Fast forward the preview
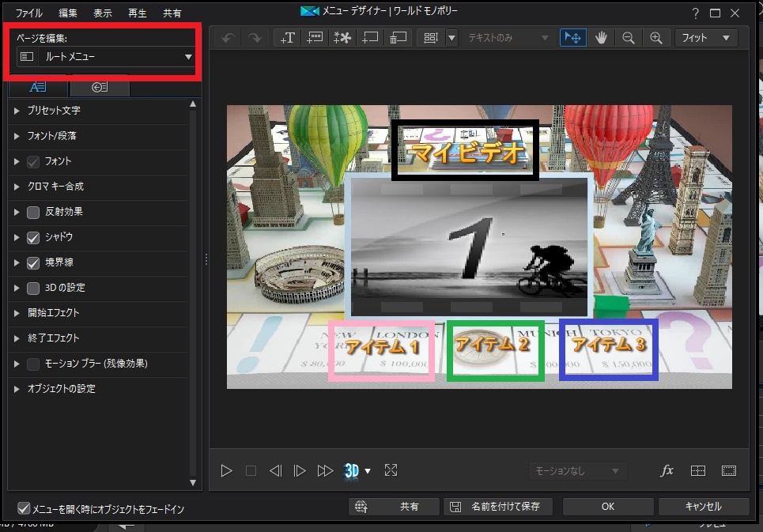 [x=325, y=470]
